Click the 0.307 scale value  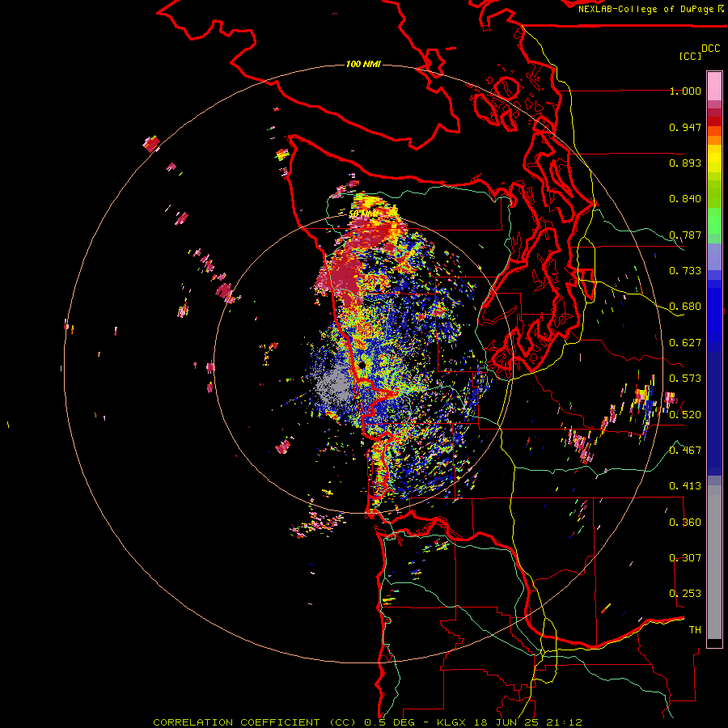(685, 558)
